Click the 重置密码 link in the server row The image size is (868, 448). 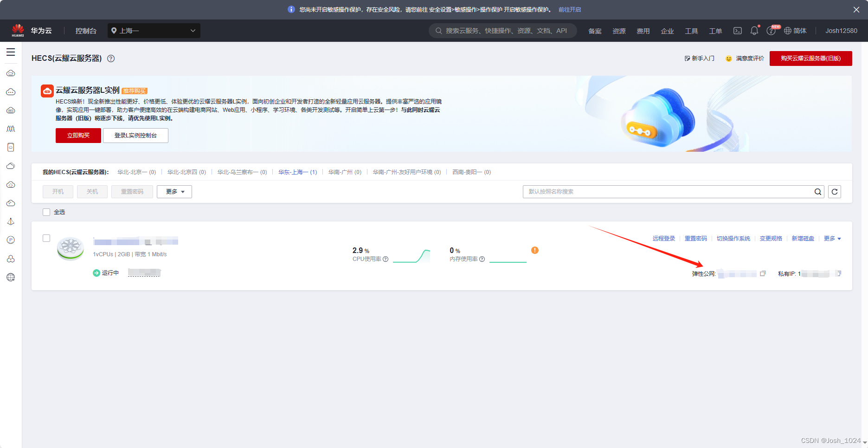click(696, 239)
